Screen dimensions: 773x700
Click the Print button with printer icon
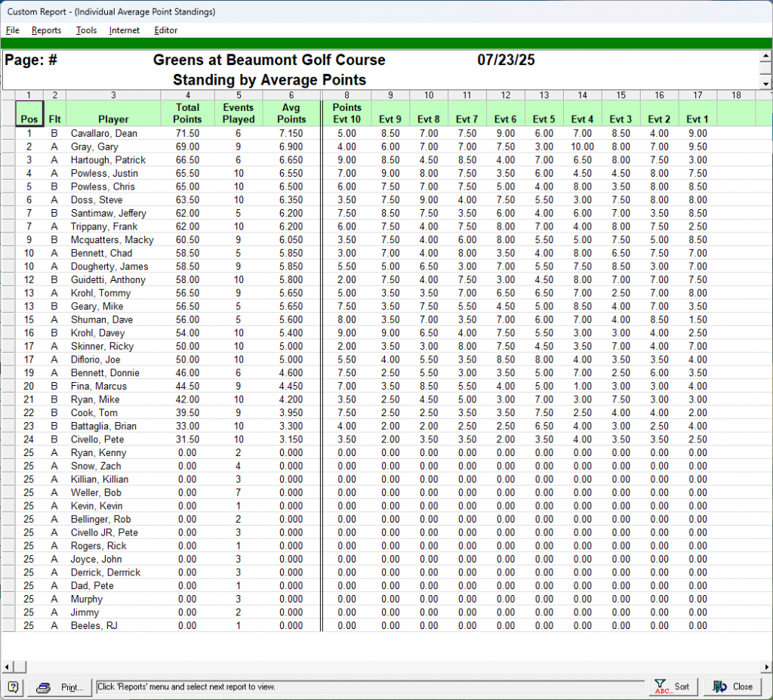(63, 687)
